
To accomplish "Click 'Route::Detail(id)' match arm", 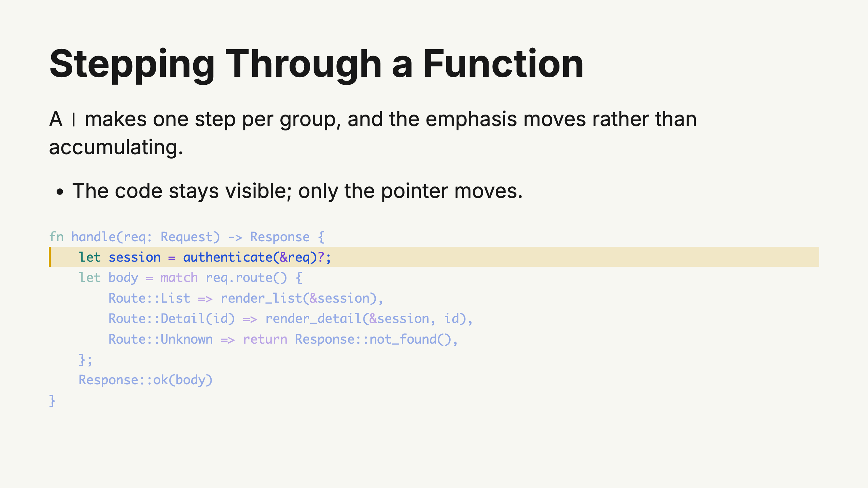I will point(172,319).
